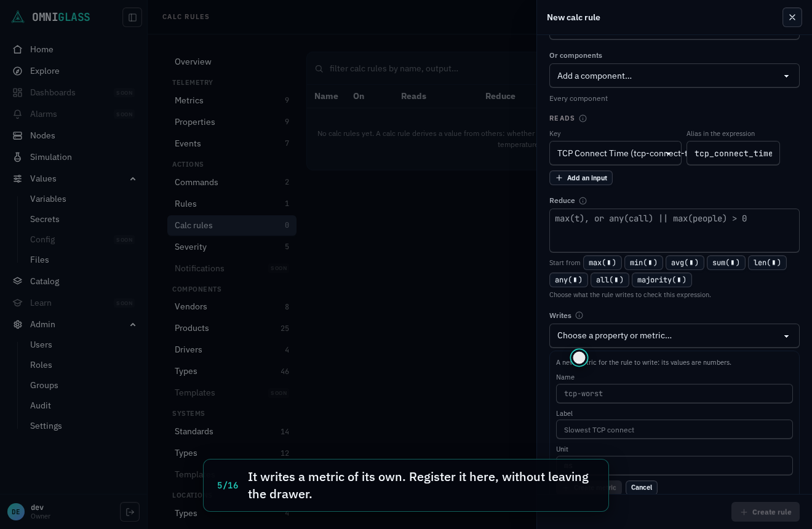Show info next to the Writes label
This screenshot has width=812, height=529.
click(x=579, y=316)
